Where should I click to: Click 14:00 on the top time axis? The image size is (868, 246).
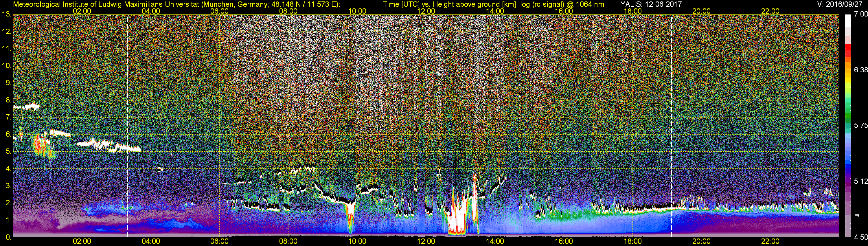[495, 11]
